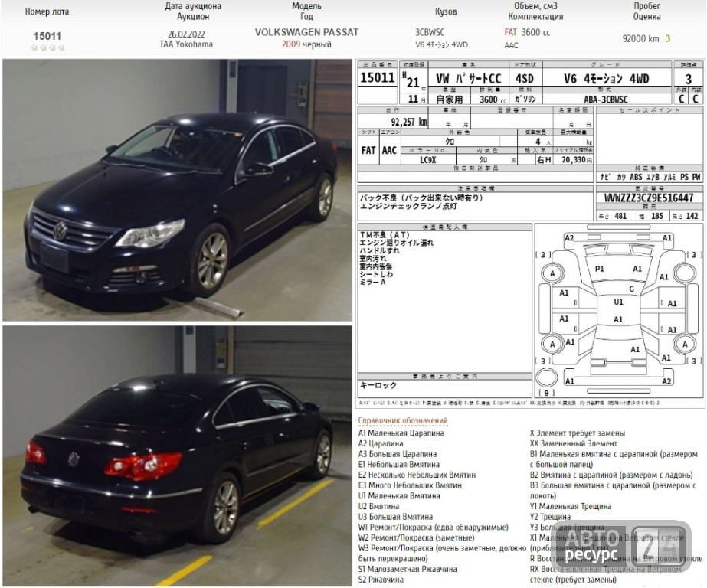Viewport: 707px width, 588px height.
Task: Click the U1 mark on the car roof diagram
Action: (618, 302)
